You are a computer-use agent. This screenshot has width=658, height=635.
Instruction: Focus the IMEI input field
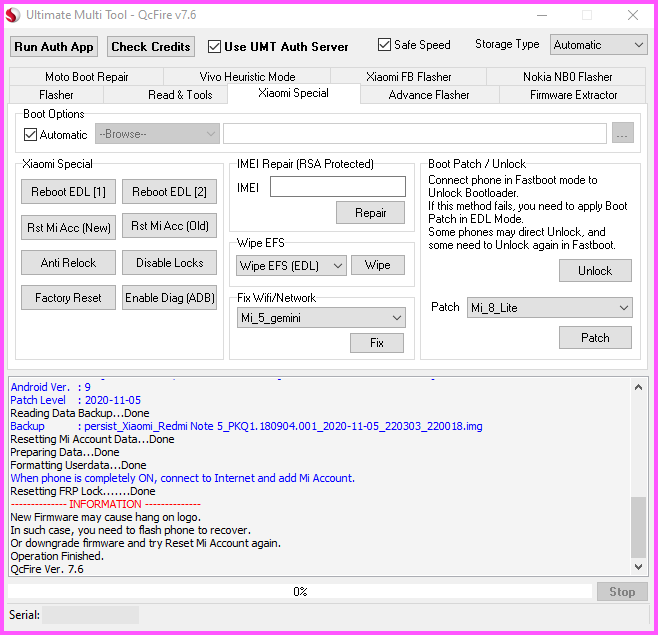338,186
